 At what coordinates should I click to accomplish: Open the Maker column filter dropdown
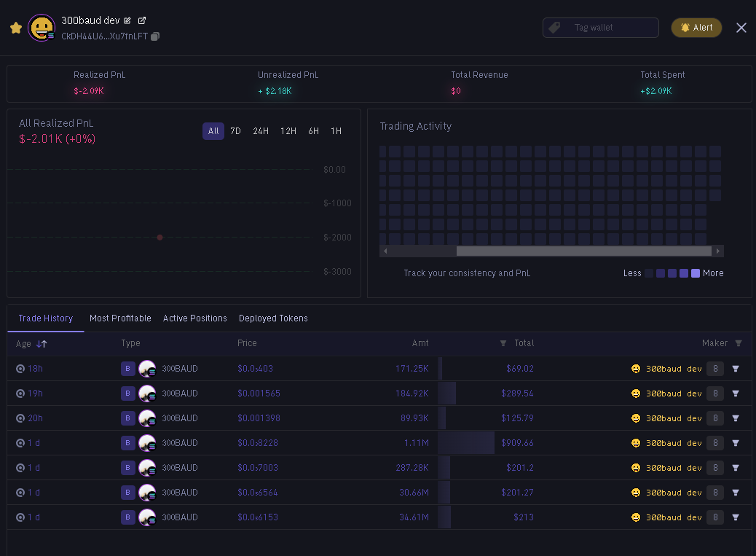739,343
